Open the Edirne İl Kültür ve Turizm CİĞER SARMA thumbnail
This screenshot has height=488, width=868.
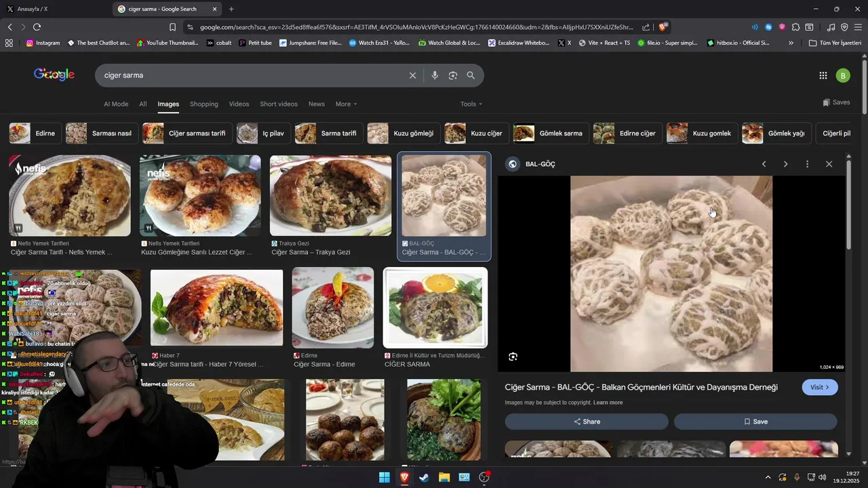(x=435, y=308)
